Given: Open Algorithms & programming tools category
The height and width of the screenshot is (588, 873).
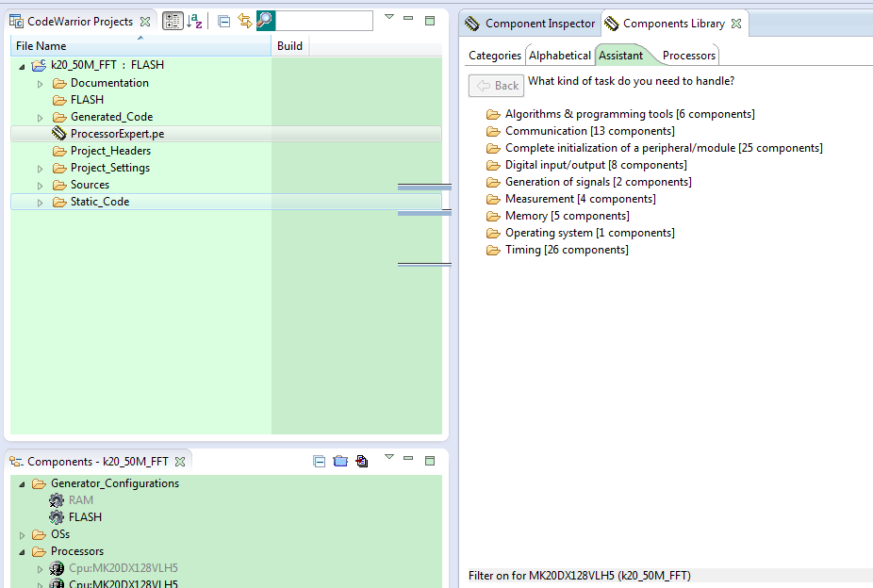Looking at the screenshot, I should point(630,114).
